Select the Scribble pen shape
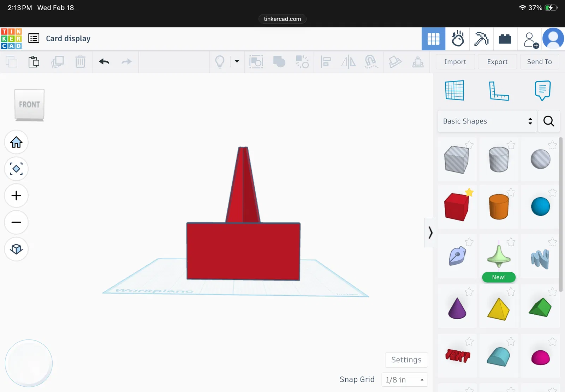 pyautogui.click(x=457, y=256)
